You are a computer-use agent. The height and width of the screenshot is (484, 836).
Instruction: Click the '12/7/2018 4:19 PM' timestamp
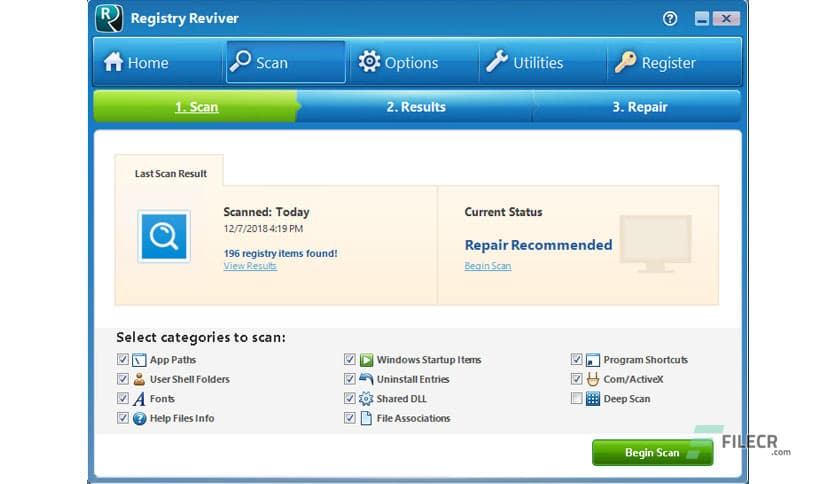[263, 229]
